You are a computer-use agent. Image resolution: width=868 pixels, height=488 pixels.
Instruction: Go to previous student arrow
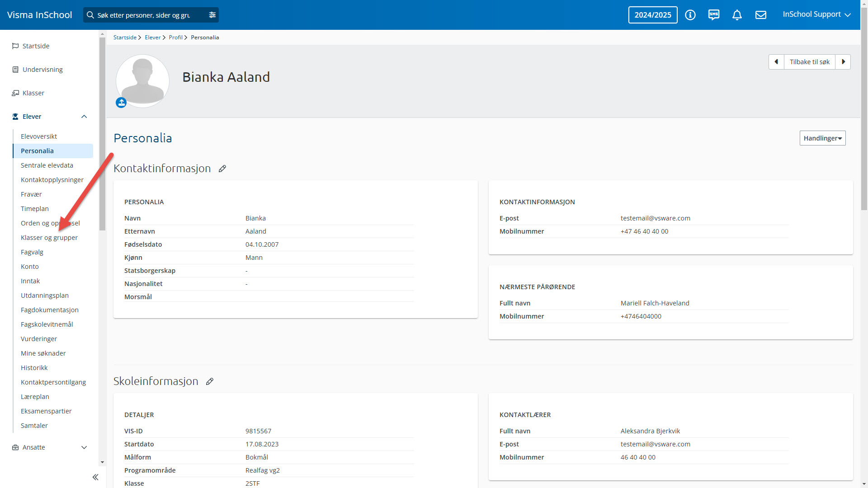click(776, 62)
